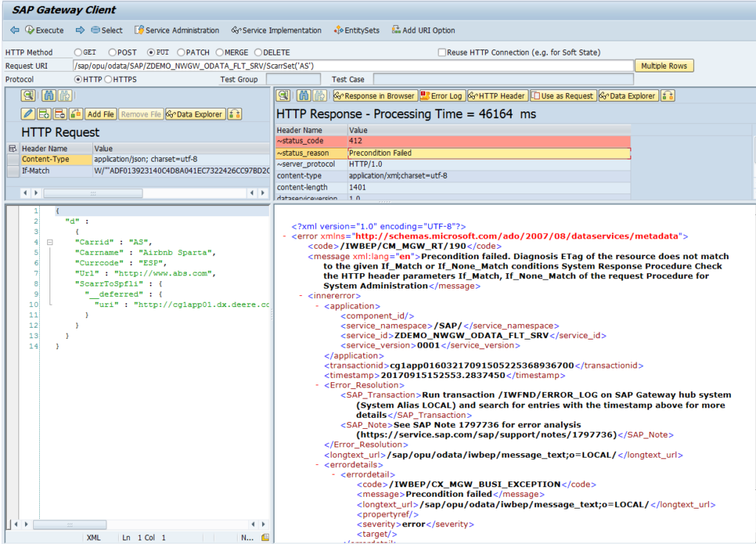Collapse the errordetails XML node

click(x=317, y=464)
